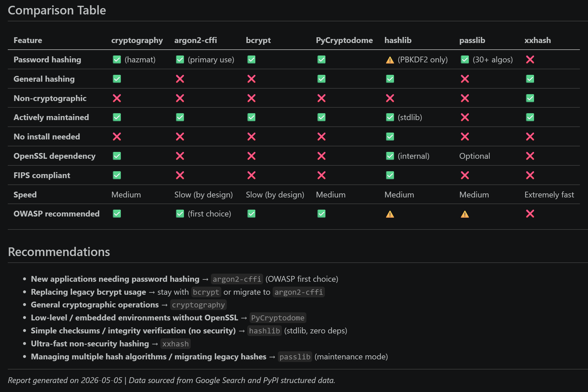Click checkmark for cryptography OpenSSL dependency
Image resolution: width=588 pixels, height=392 pixels.
[x=117, y=156]
